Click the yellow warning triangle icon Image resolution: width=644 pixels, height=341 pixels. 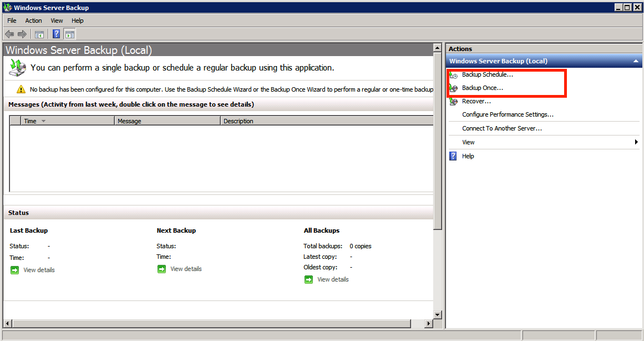click(x=21, y=89)
